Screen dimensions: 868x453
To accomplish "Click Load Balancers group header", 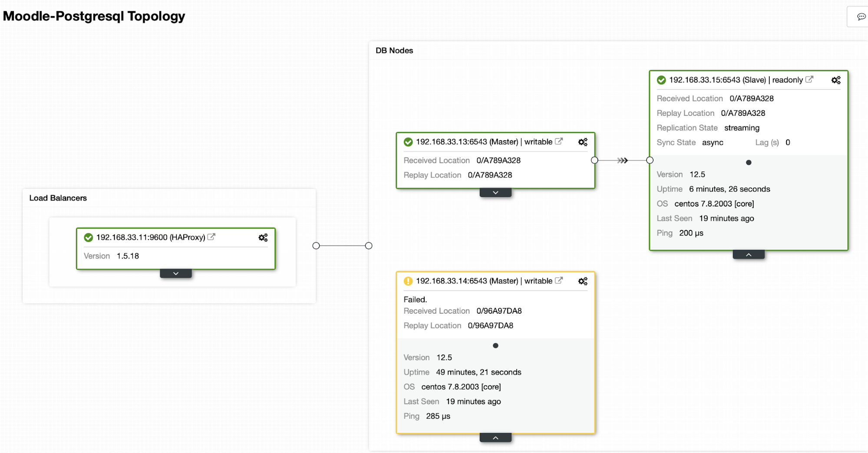I will tap(58, 198).
